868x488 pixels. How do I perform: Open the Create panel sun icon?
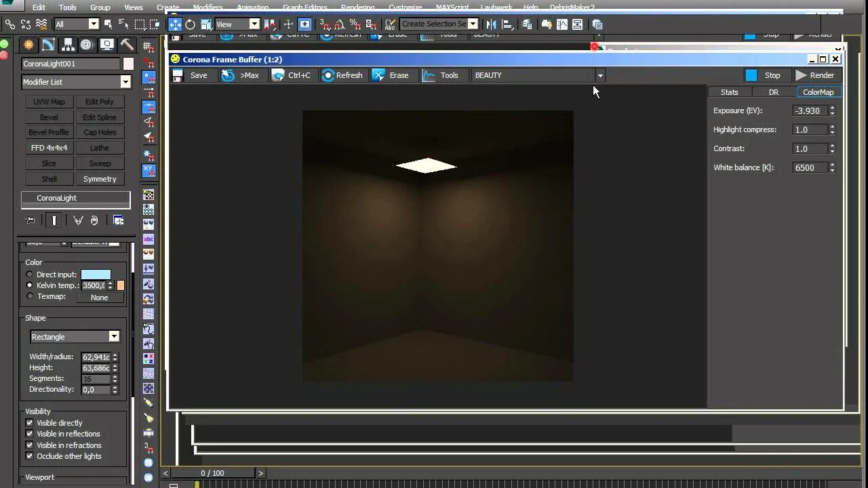28,45
